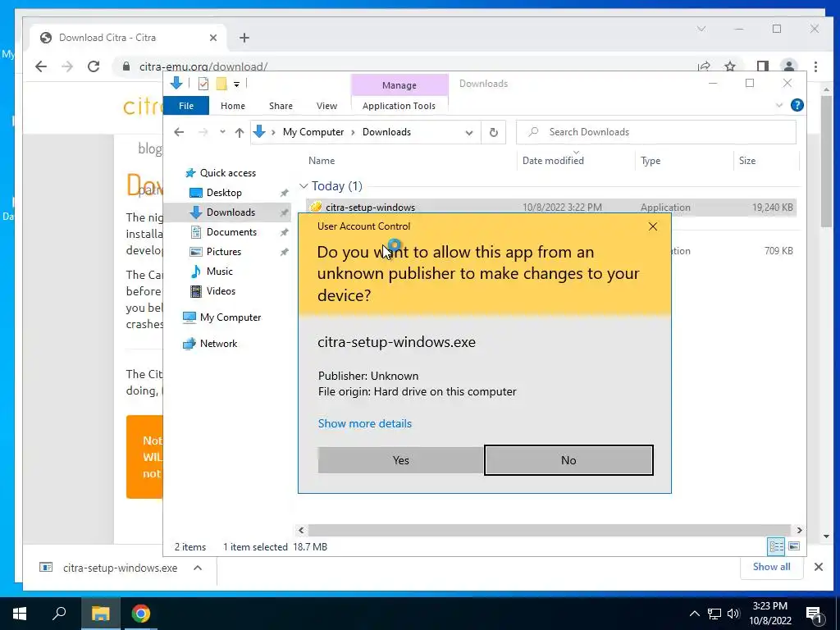Open Customize Quick Access Toolbar dropdown
The image size is (840, 630).
pos(236,84)
